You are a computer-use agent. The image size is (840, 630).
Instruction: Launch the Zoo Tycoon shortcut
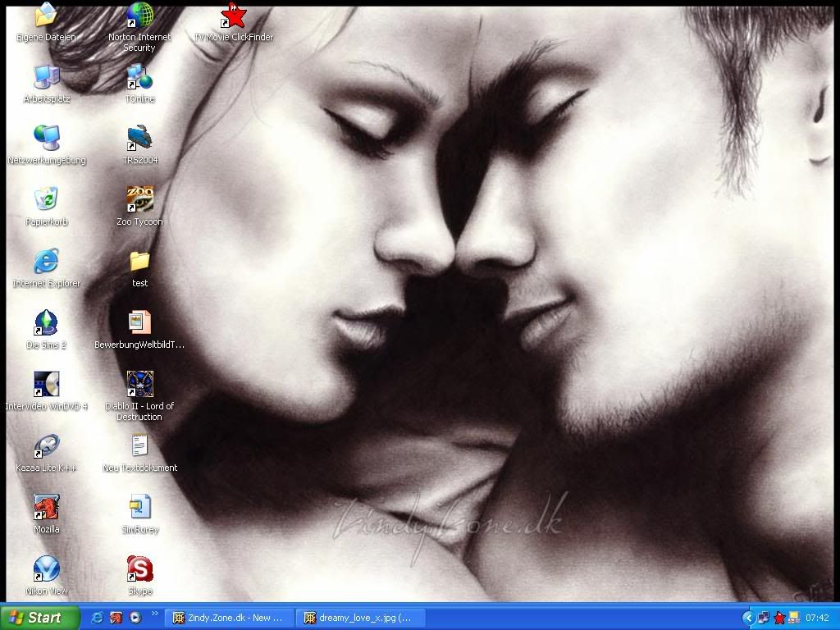coord(139,199)
